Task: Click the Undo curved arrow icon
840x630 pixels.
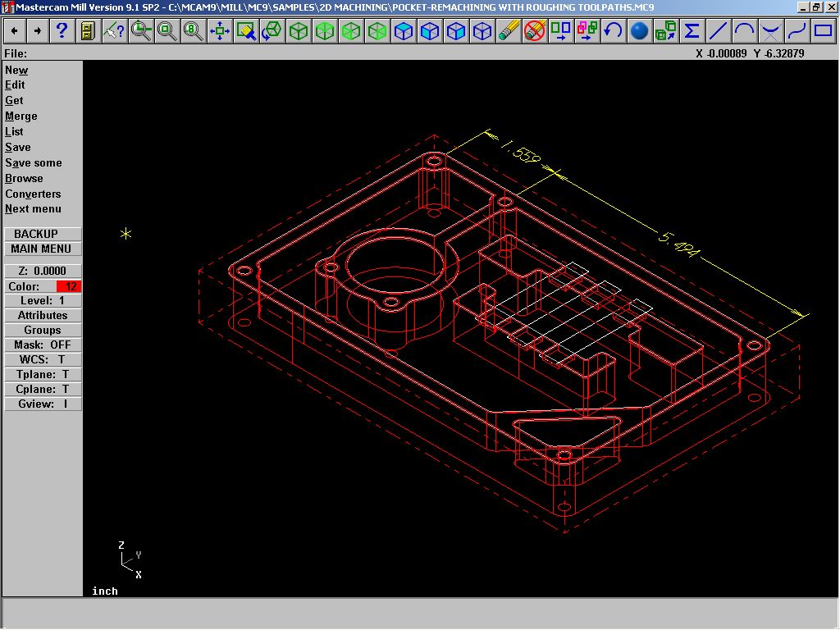Action: (x=613, y=31)
